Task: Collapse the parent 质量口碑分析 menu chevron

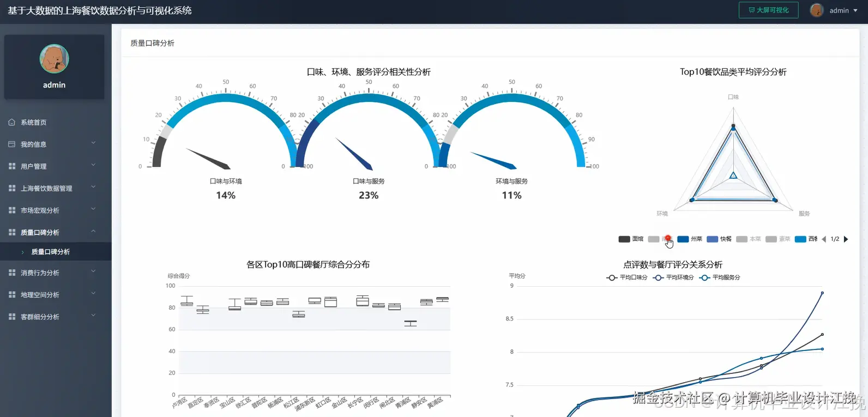Action: 93,231
